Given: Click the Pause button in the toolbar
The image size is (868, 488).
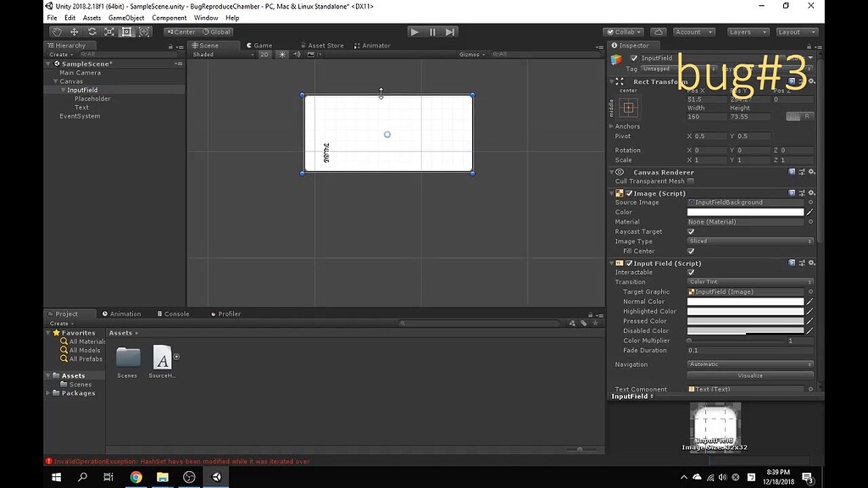Looking at the screenshot, I should point(433,31).
